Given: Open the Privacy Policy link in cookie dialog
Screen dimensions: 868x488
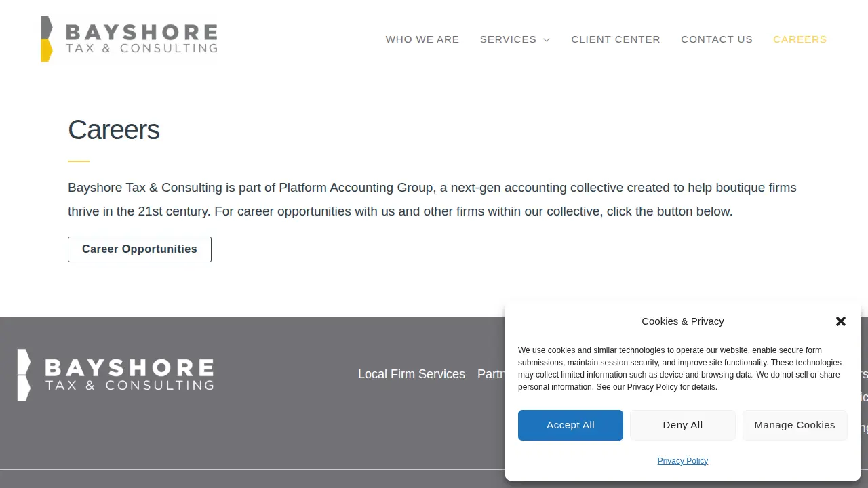Looking at the screenshot, I should pos(683,461).
